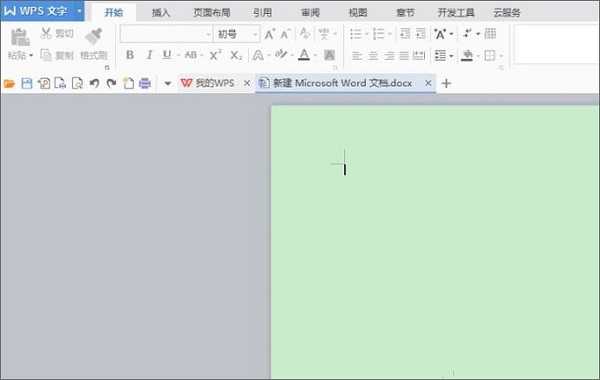The height and width of the screenshot is (380, 600).
Task: Click the Paste clipboard icon
Action: 20,37
